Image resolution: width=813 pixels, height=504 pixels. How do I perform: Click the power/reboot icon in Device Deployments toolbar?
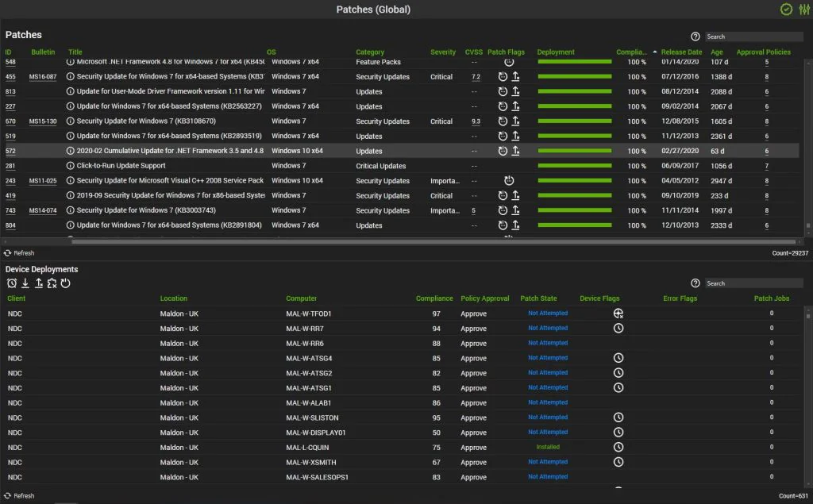pos(65,283)
